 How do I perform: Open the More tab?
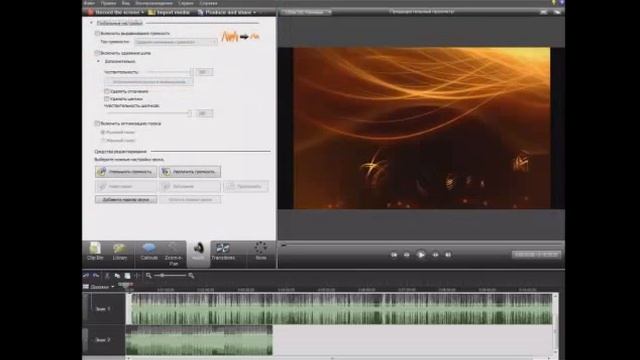261,252
